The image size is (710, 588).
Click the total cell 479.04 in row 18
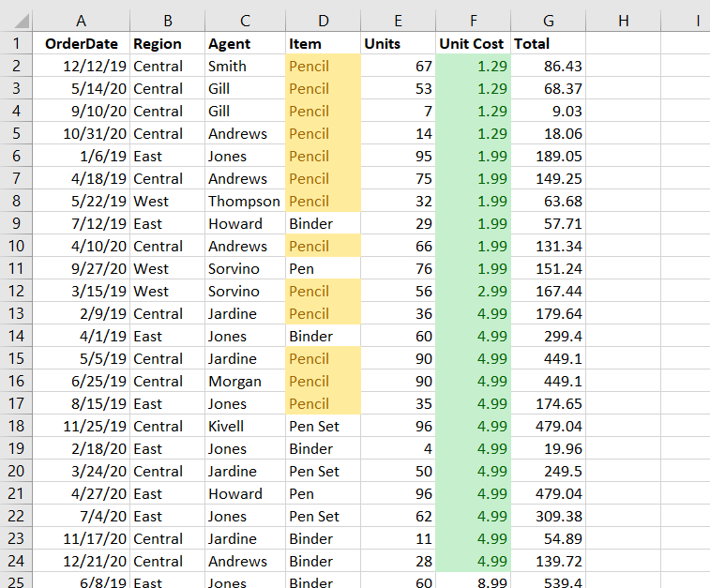549,426
